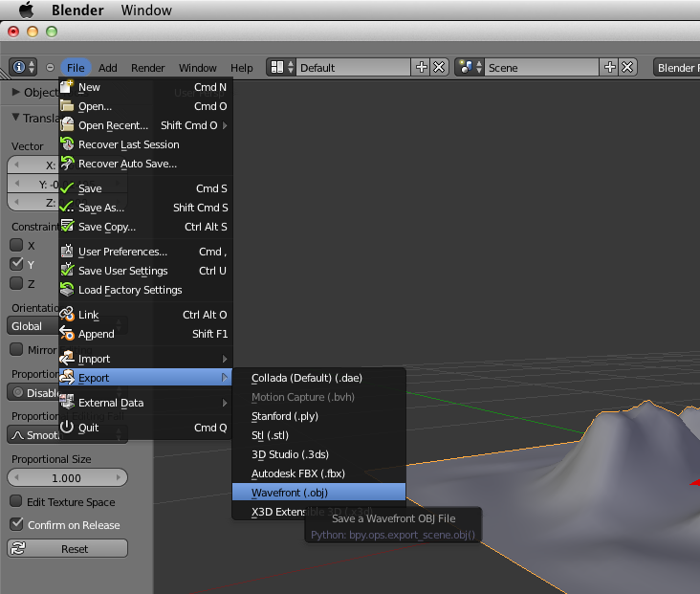This screenshot has width=700, height=594.
Task: Uncheck Confirm on Release
Action: [x=16, y=524]
